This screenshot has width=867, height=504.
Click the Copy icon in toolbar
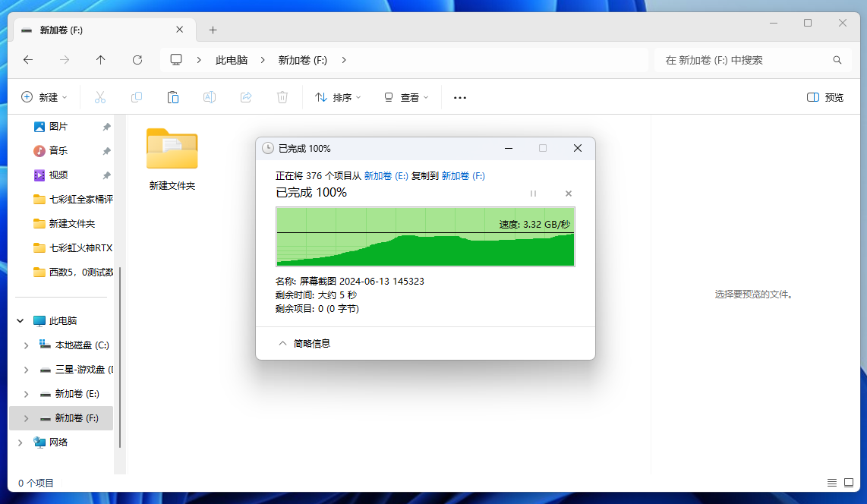(137, 97)
